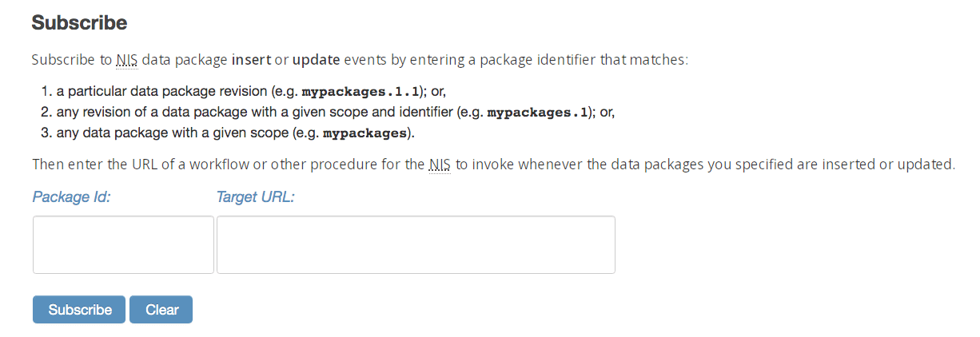Click the blue Subscribe button

[79, 310]
